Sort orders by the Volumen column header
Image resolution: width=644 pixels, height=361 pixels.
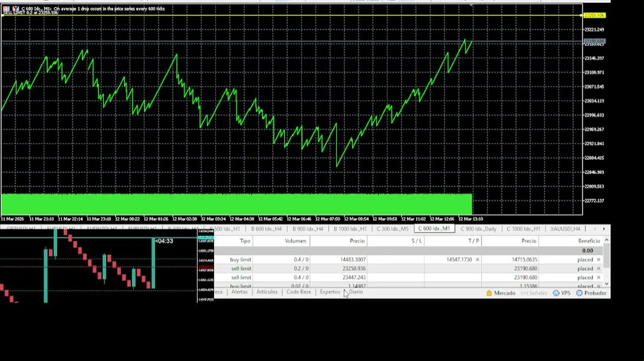(281, 241)
